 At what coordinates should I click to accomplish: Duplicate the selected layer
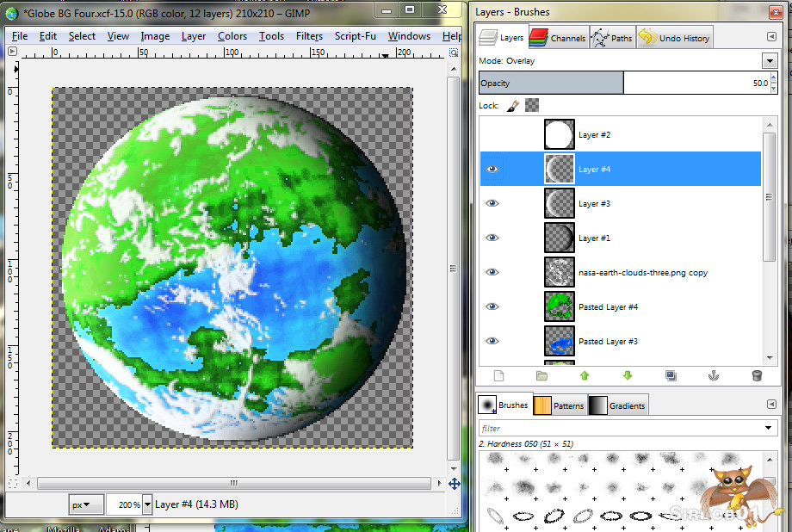671,375
